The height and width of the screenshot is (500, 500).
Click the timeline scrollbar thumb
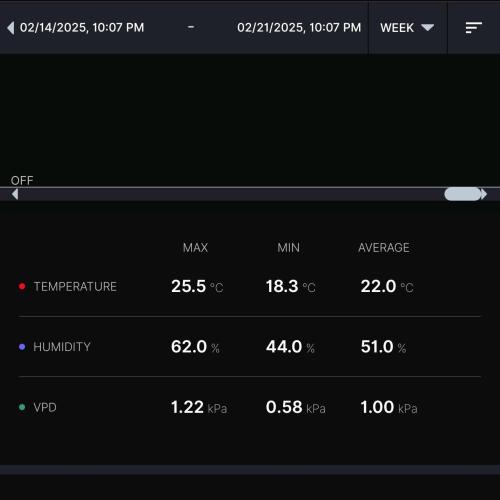463,194
